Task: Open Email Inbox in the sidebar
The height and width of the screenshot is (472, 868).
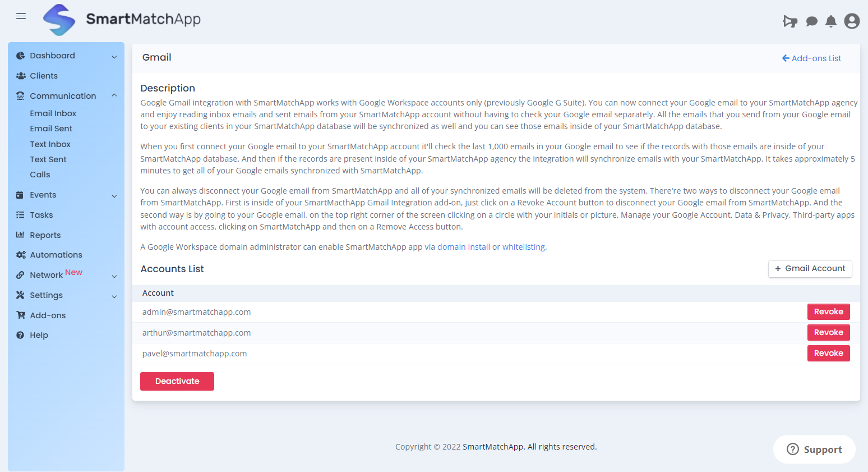Action: 53,113
